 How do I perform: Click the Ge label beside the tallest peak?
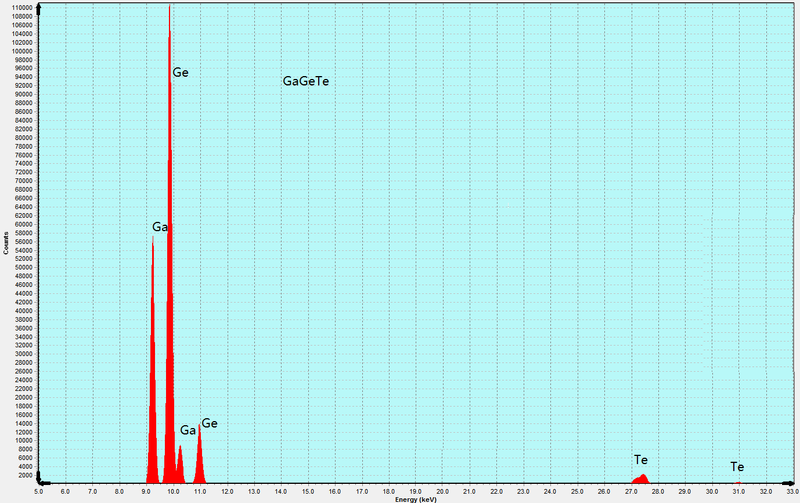180,73
